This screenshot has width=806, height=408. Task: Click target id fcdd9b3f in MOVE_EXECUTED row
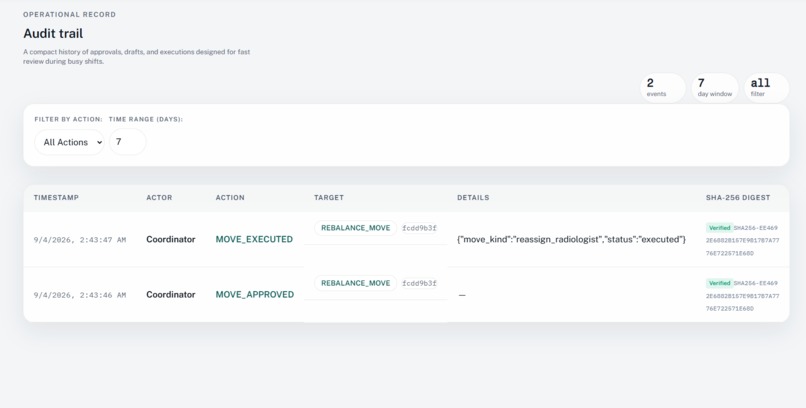[x=419, y=228]
